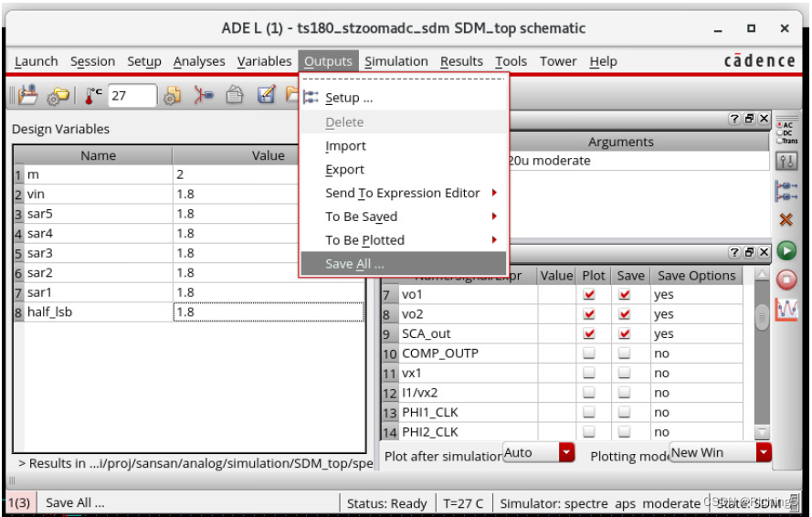Screen dimensions: 812x517
Task: Uncheck the Plot checkbox for vo1
Action: click(589, 295)
